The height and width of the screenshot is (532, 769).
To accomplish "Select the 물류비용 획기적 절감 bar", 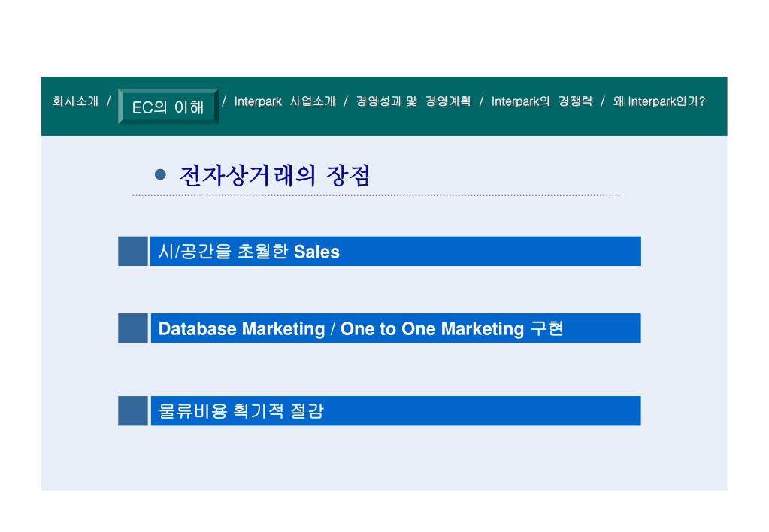I will pyautogui.click(x=395, y=411).
